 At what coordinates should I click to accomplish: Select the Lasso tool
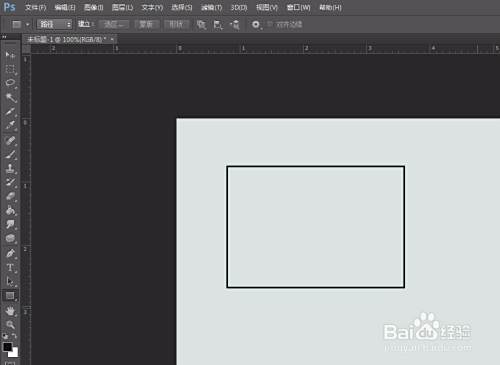[10, 83]
